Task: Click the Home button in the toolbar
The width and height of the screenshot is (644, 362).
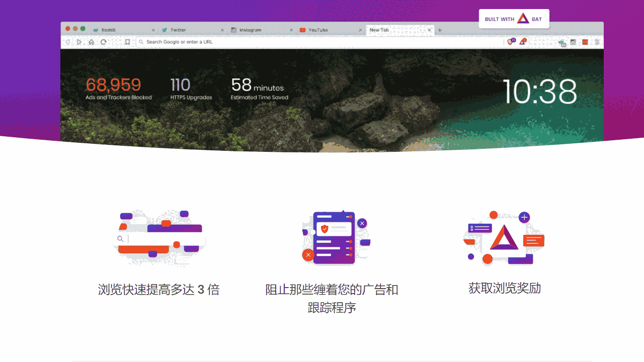Action: [x=91, y=42]
